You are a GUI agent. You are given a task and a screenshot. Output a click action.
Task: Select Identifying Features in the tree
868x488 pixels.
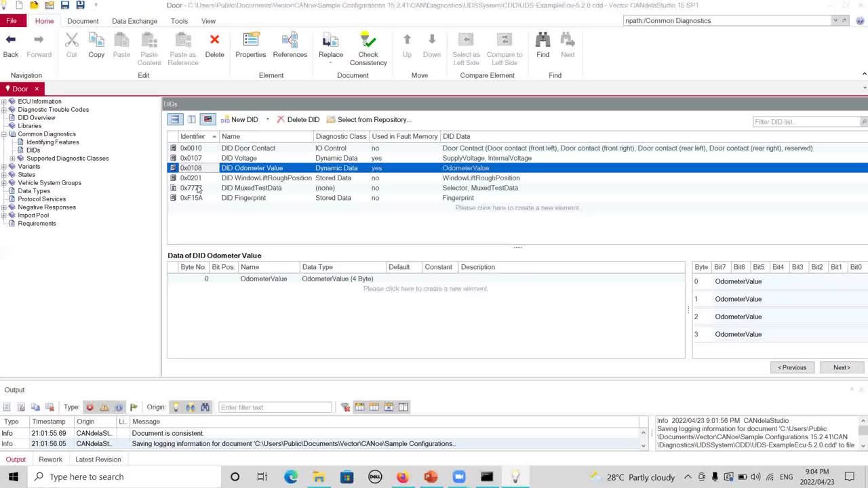point(52,142)
